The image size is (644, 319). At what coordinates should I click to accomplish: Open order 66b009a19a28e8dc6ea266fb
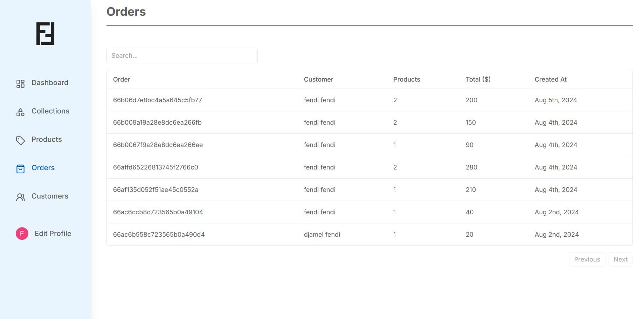click(x=157, y=123)
